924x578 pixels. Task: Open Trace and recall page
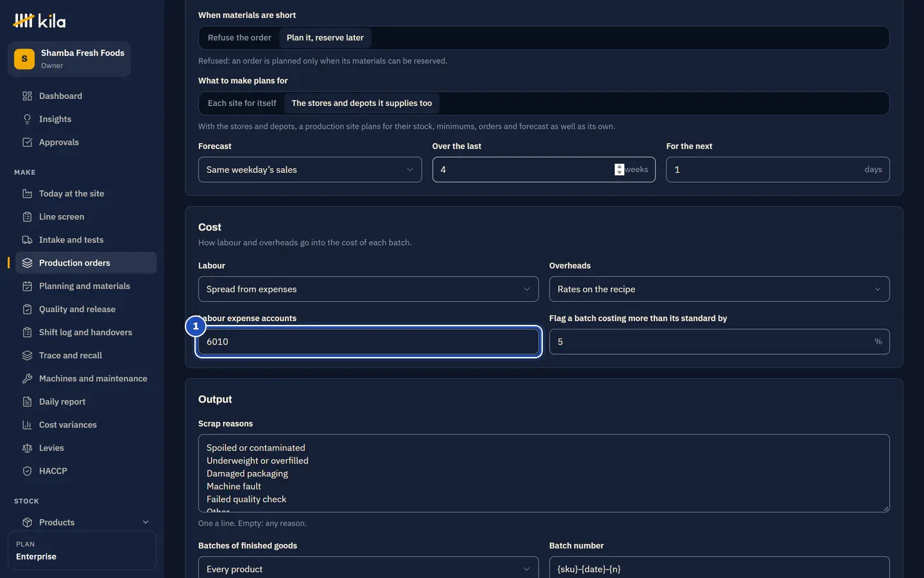[x=86, y=355]
